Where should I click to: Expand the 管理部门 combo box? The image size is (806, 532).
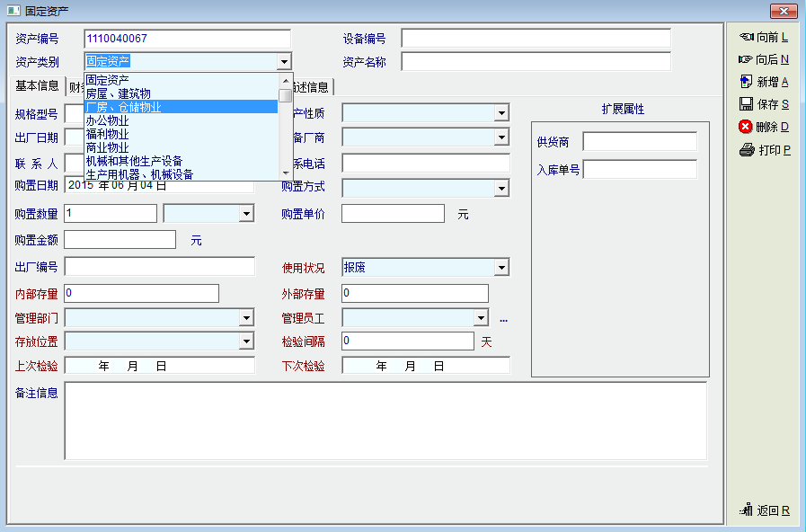click(x=246, y=318)
